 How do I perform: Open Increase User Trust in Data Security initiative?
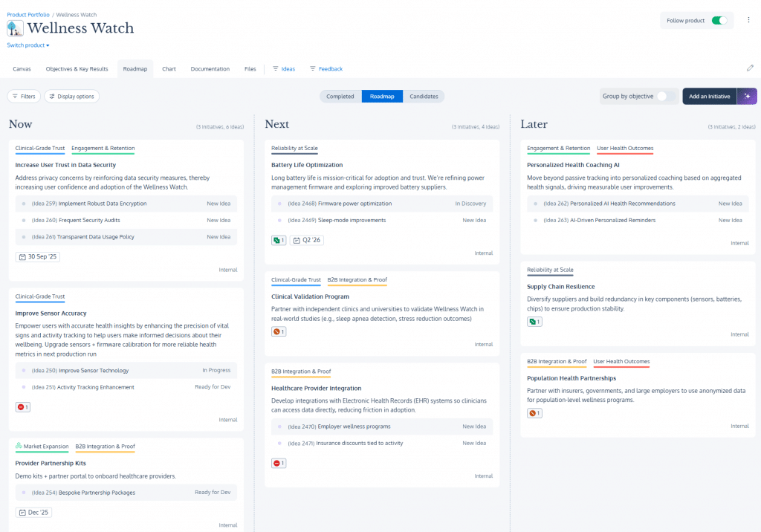coord(65,165)
